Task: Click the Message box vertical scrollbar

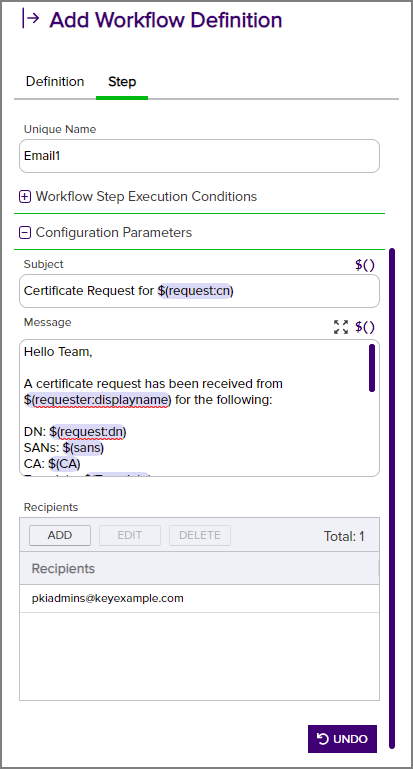Action: pyautogui.click(x=372, y=368)
